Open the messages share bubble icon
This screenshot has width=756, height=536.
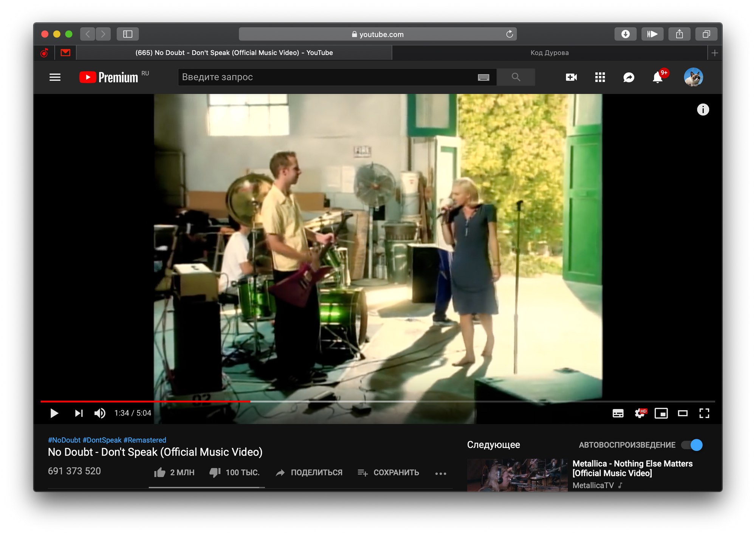click(628, 77)
